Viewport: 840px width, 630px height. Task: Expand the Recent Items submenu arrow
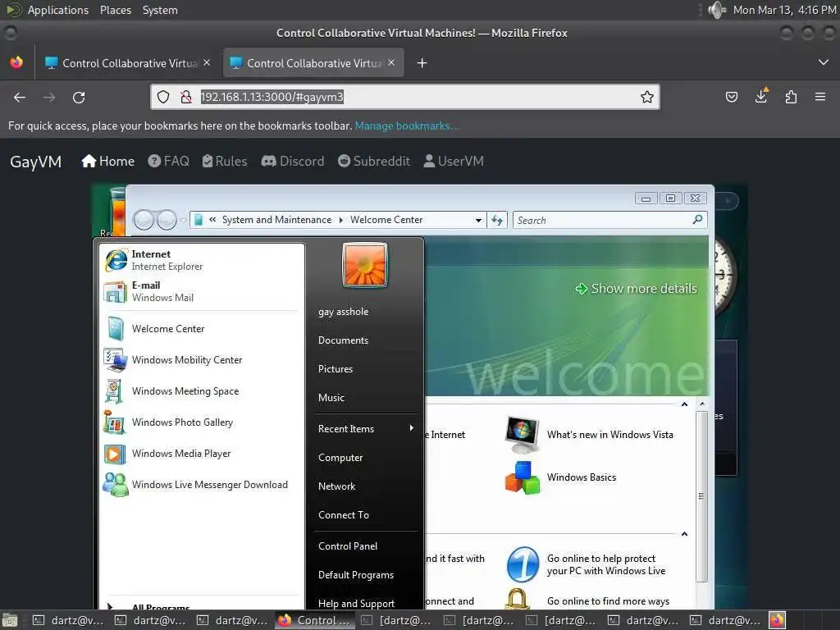(412, 428)
